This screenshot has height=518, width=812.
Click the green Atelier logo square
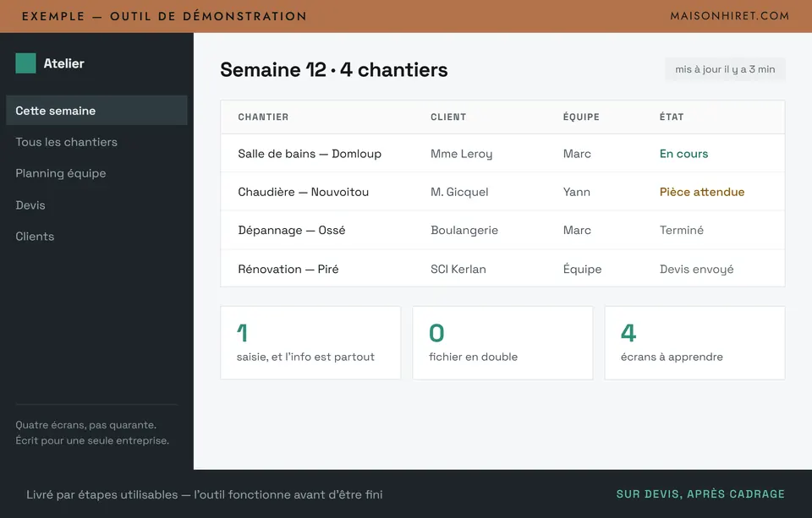(25, 63)
